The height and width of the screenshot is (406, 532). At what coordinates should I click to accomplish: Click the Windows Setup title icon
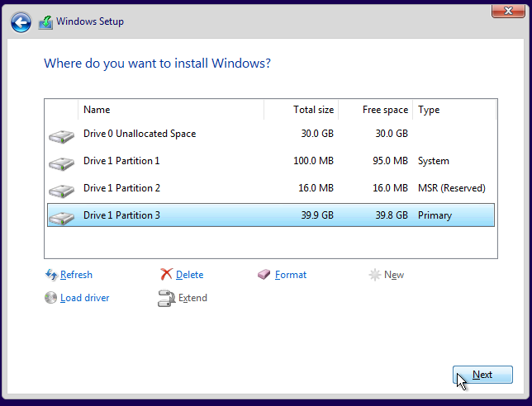(45, 22)
